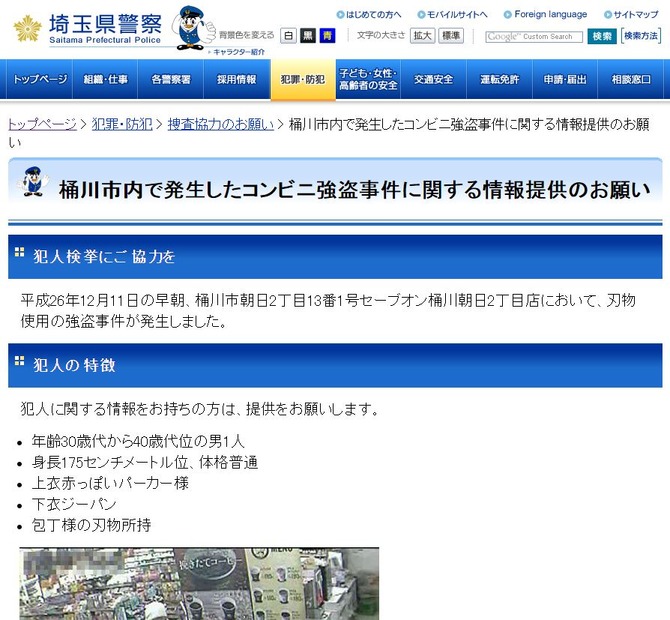Viewport: 670px width, 620px height.
Task: Open the キャラクター紹介 character introduction link
Action: click(x=239, y=50)
